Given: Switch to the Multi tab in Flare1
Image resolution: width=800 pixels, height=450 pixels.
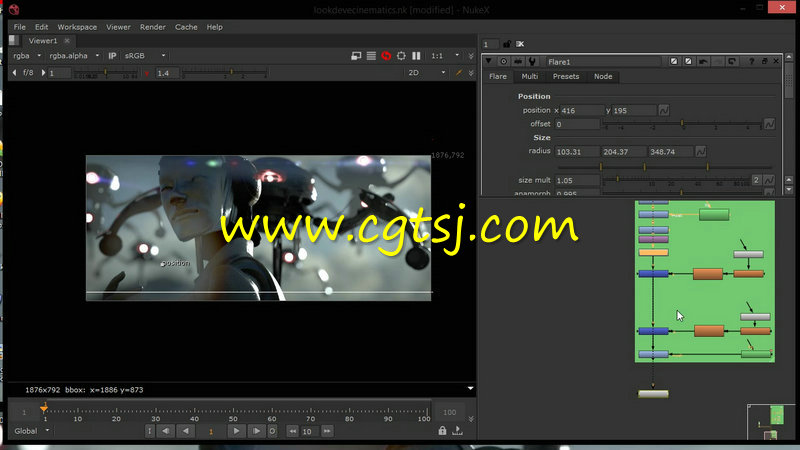Looking at the screenshot, I should [530, 77].
